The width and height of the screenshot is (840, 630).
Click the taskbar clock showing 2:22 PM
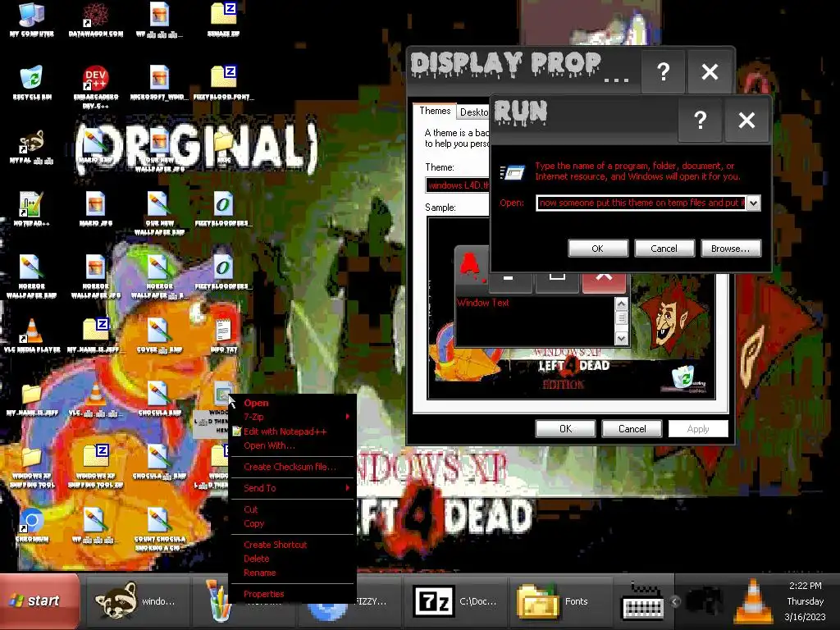coord(806,586)
